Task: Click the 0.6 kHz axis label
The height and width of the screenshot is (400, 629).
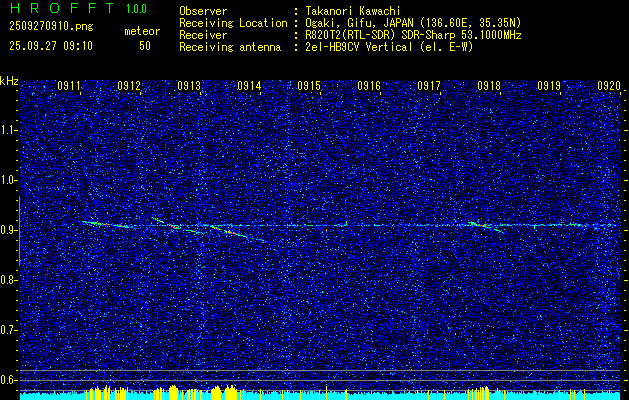Action: click(x=8, y=380)
